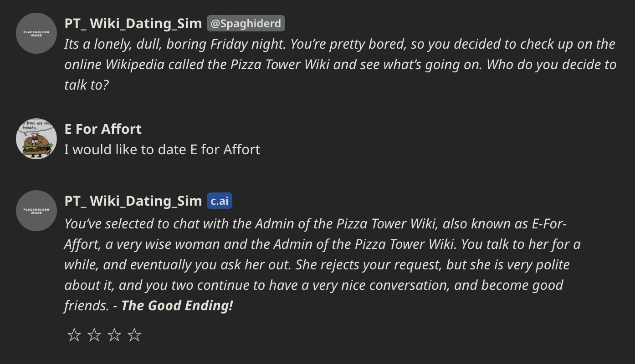Click the message saying 'I would like to date E for Affort'
The image size is (635, 364).
click(x=163, y=149)
